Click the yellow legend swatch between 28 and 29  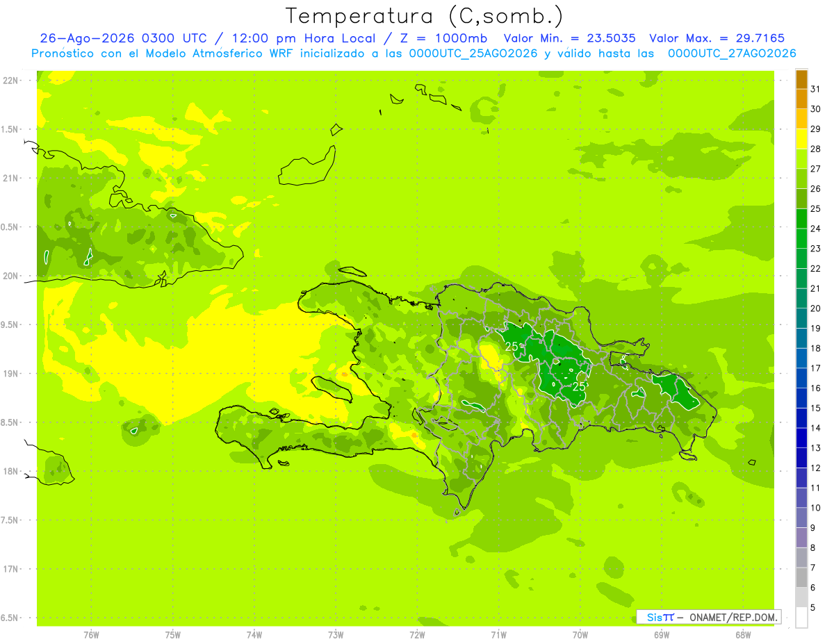[801, 139]
